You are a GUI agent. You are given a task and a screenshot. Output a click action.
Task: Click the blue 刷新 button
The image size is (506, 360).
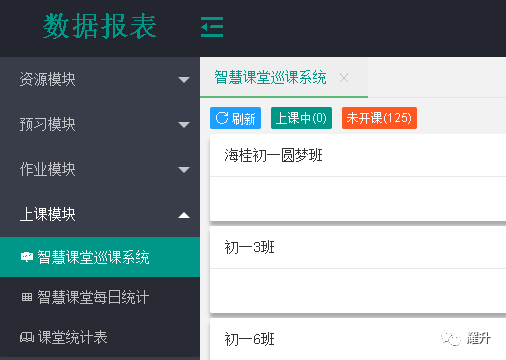pos(236,118)
